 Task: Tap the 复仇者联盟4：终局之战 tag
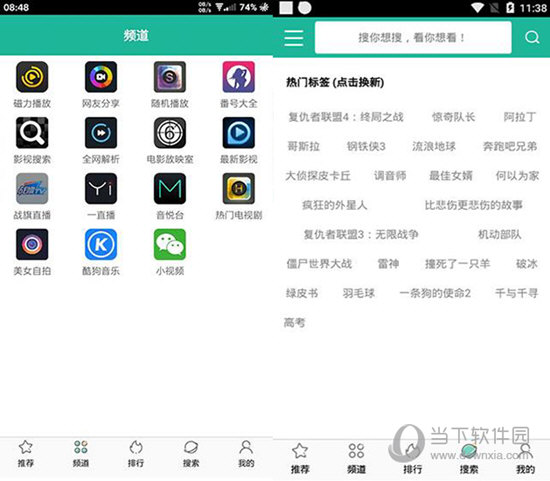[x=346, y=117]
